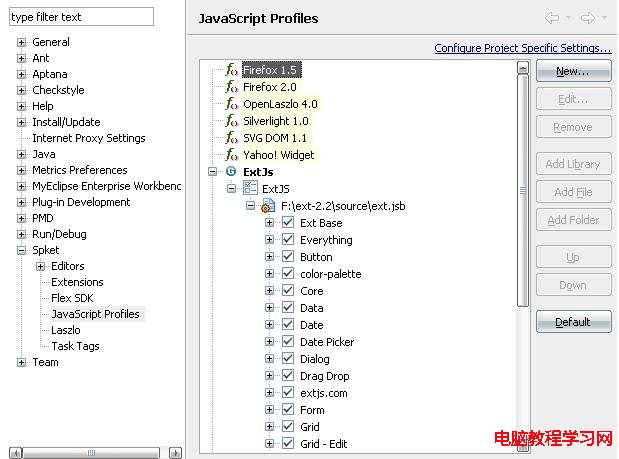The width and height of the screenshot is (619, 459).
Task: Select JavaScript Profiles in the tree
Action: pyautogui.click(x=96, y=314)
